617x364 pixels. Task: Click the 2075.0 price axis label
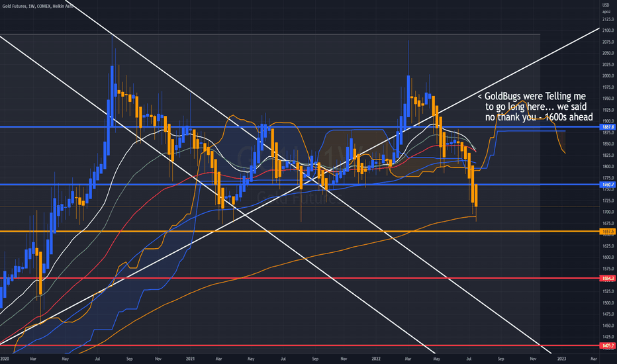click(x=608, y=42)
